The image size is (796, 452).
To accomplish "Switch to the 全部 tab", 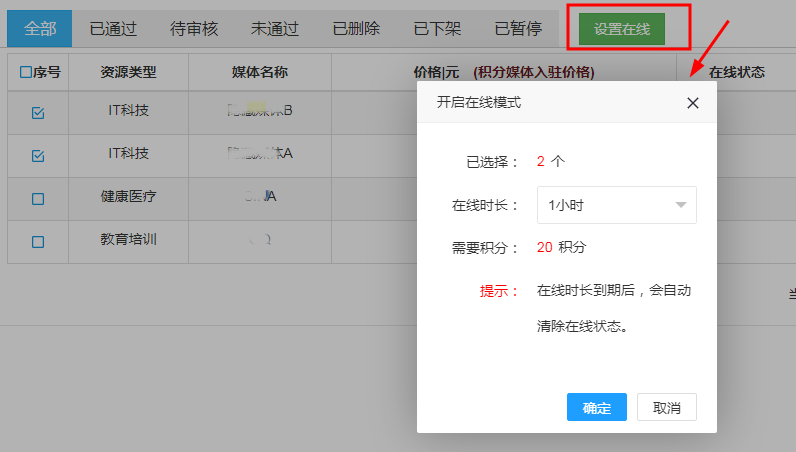I will 40,28.
